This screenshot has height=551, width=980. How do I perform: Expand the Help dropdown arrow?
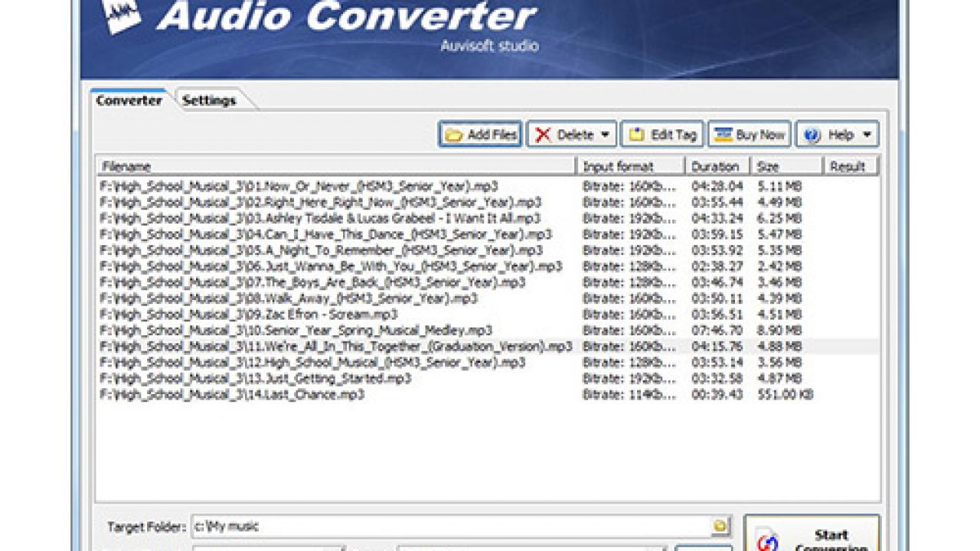coord(867,135)
